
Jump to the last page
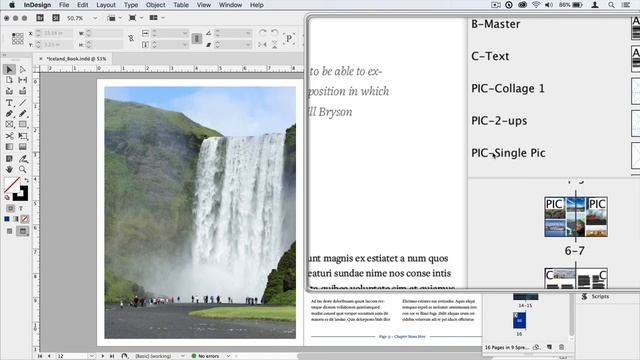tap(112, 356)
